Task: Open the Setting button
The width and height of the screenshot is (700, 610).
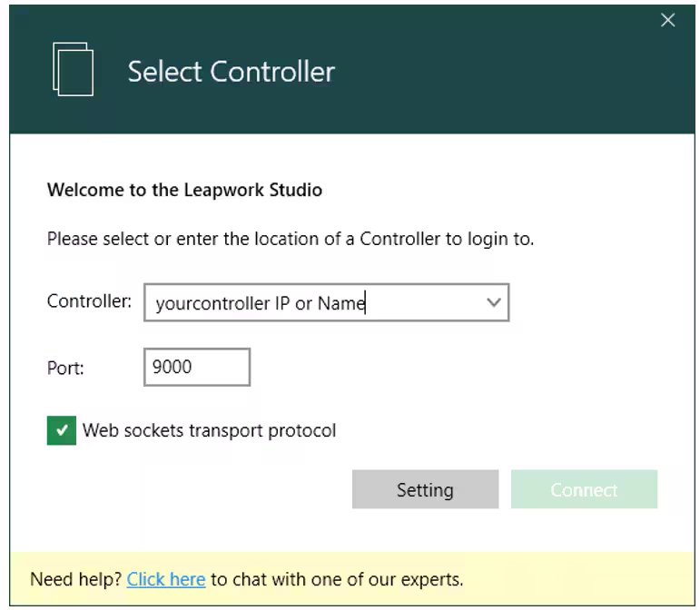Action: point(425,490)
